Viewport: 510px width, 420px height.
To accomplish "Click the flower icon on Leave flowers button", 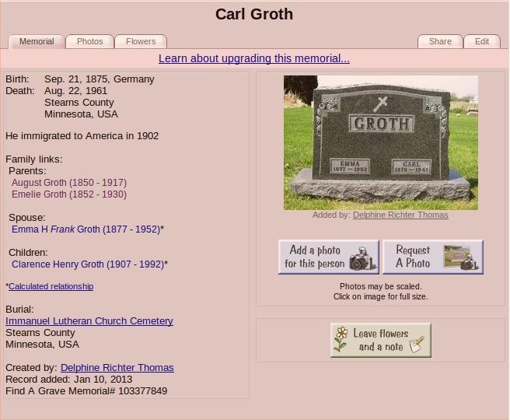I will [341, 340].
